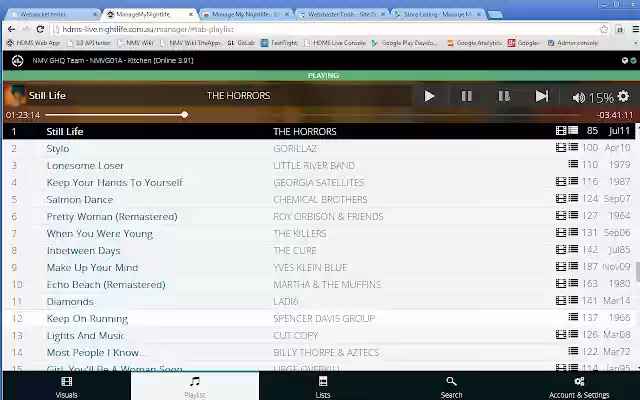Screen dimensions: 640x400
Task: Click list icon on Make Up Your Mind row
Action: click(573, 266)
